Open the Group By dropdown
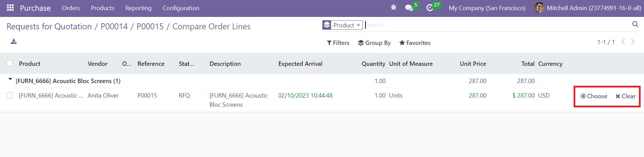The width and height of the screenshot is (644, 157). coord(374,43)
